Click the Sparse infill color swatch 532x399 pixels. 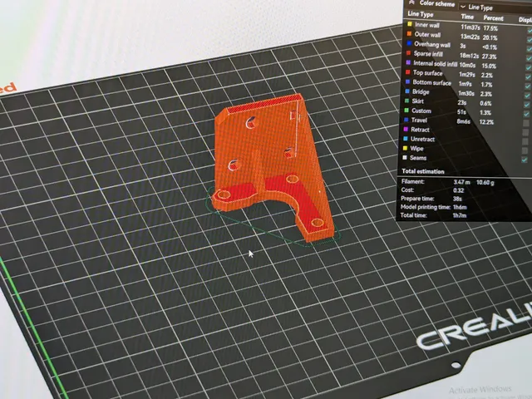click(408, 53)
